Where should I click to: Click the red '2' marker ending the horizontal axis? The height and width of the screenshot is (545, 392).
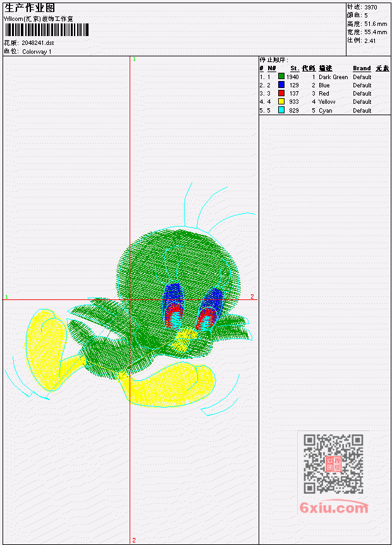[252, 296]
